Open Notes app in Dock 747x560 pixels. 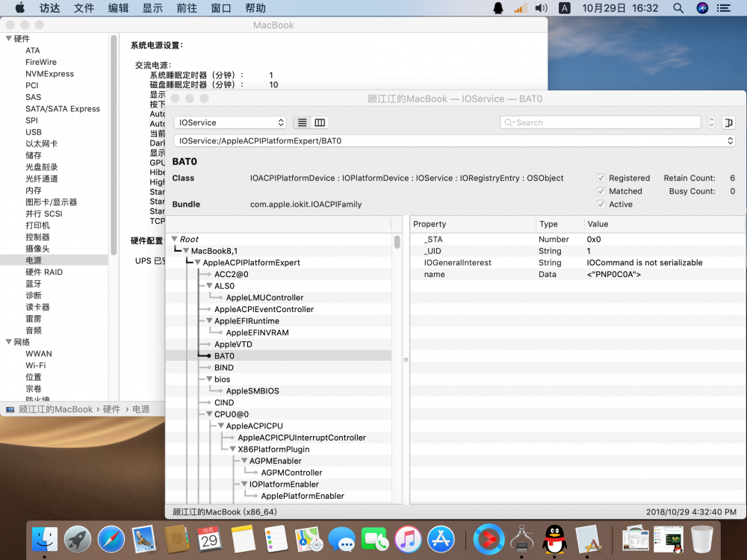(x=244, y=539)
